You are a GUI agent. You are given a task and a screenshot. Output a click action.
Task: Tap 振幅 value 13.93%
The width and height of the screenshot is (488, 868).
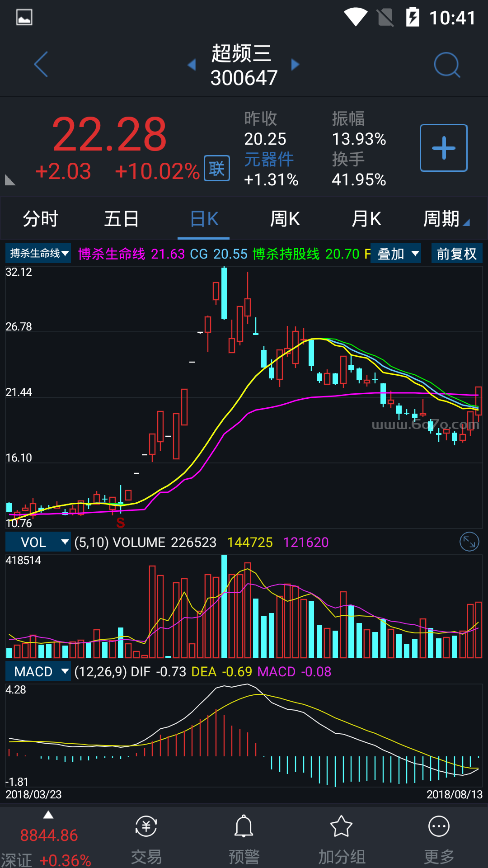tap(359, 139)
